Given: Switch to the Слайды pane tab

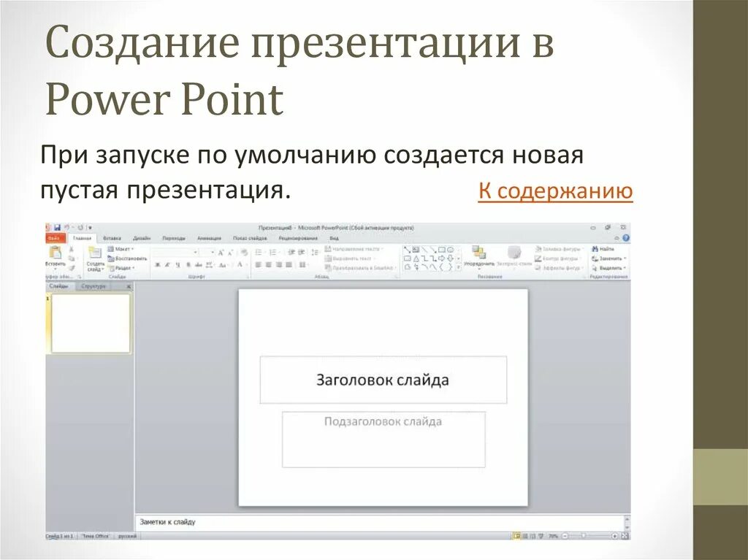Looking at the screenshot, I should [59, 286].
